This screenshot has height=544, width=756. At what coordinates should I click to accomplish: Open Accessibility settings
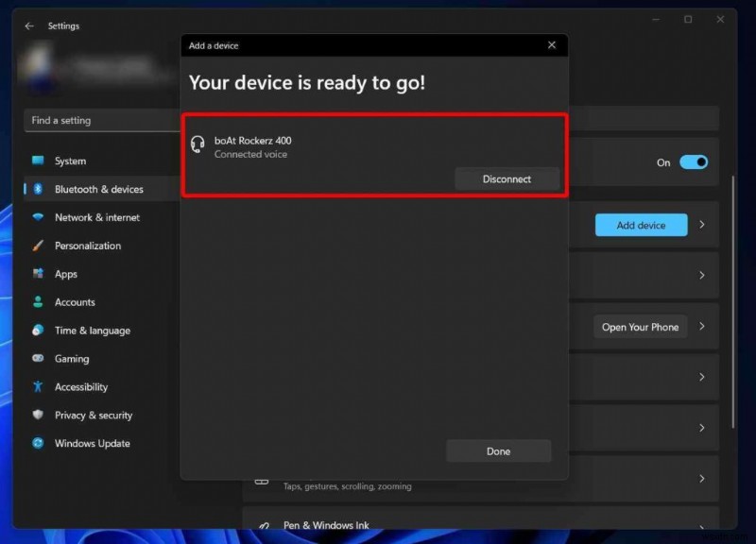[101, 387]
